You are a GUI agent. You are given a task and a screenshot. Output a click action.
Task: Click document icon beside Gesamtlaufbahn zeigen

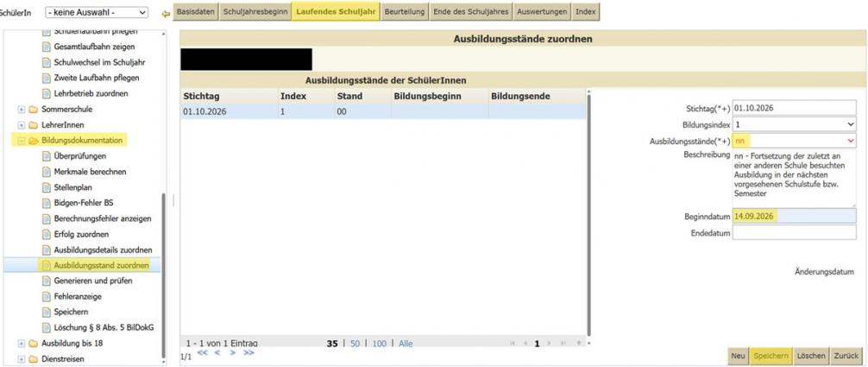[47, 47]
